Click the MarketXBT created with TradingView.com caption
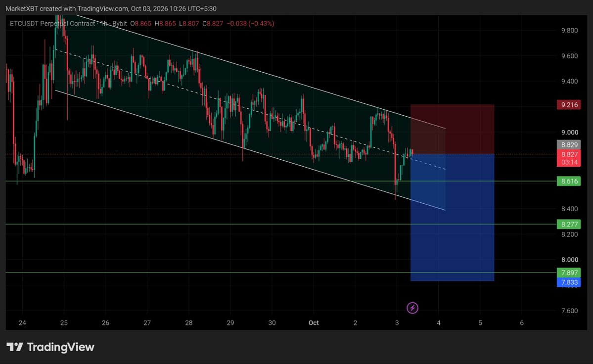 pos(111,8)
